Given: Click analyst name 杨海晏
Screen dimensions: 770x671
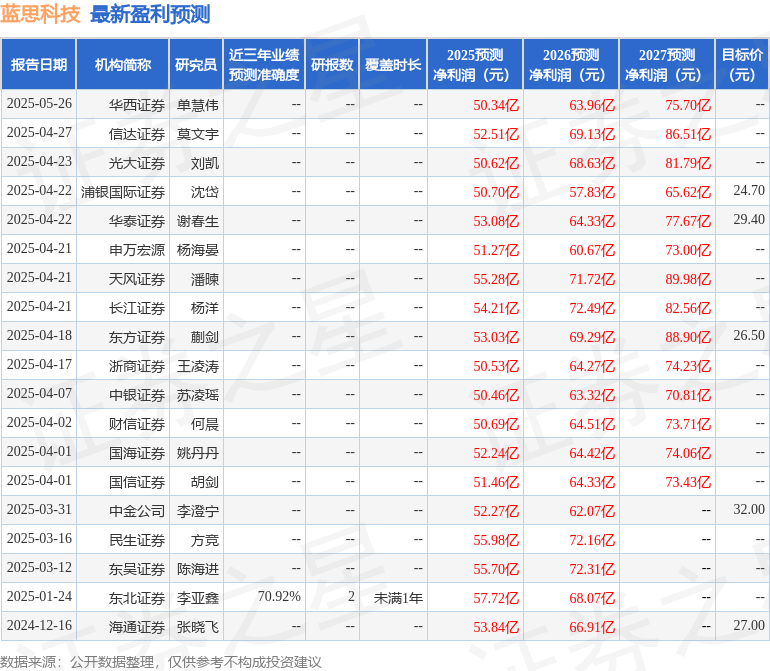Looking at the screenshot, I should coord(198,250).
